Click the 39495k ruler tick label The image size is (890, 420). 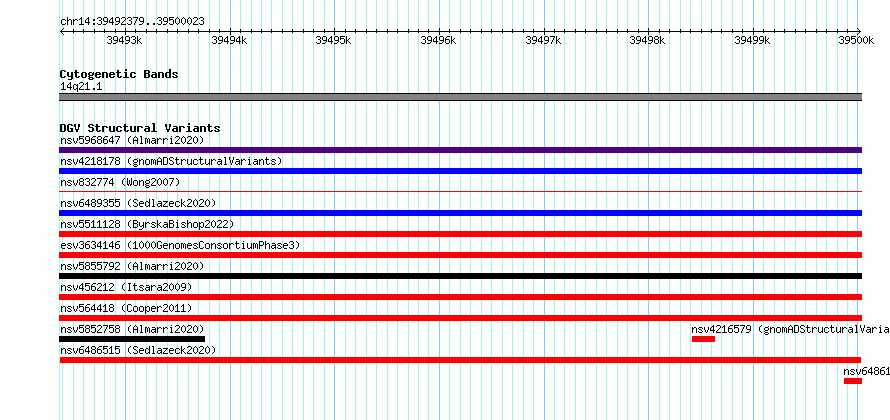(333, 40)
